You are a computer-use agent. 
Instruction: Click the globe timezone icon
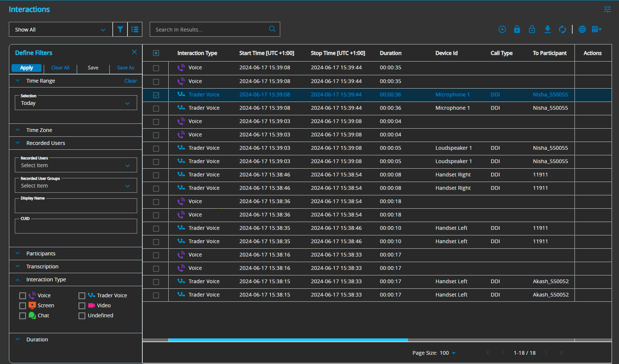click(x=582, y=29)
